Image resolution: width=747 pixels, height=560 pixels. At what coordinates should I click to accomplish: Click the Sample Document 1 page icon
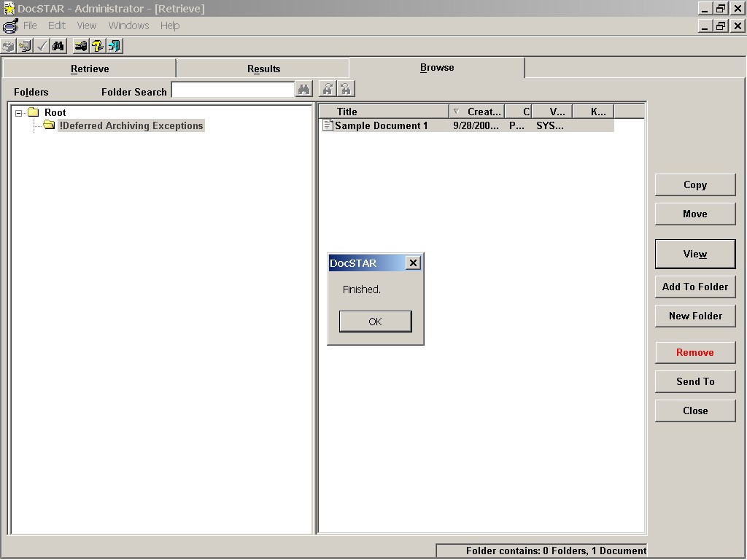pos(328,125)
